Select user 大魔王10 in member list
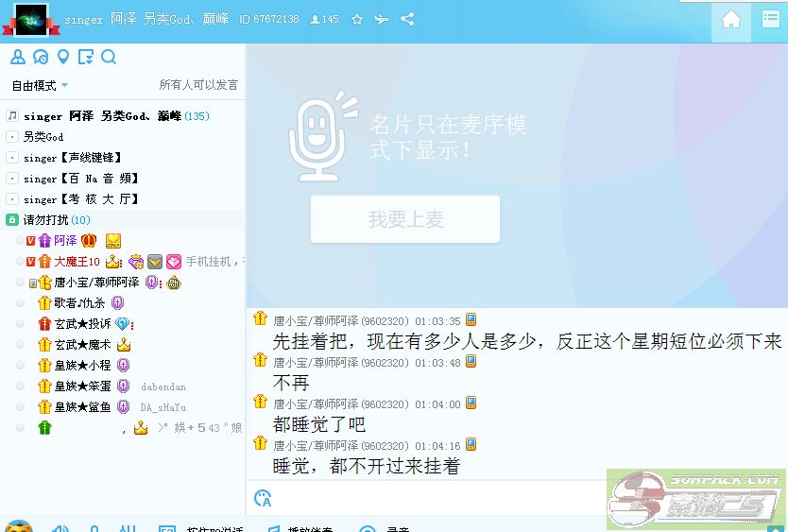This screenshot has width=788, height=532. pyautogui.click(x=77, y=262)
